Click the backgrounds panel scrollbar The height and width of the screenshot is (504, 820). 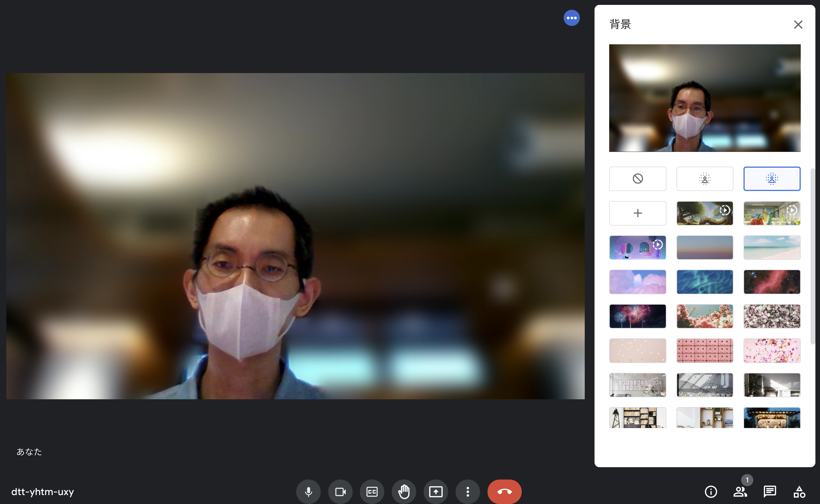pyautogui.click(x=813, y=256)
